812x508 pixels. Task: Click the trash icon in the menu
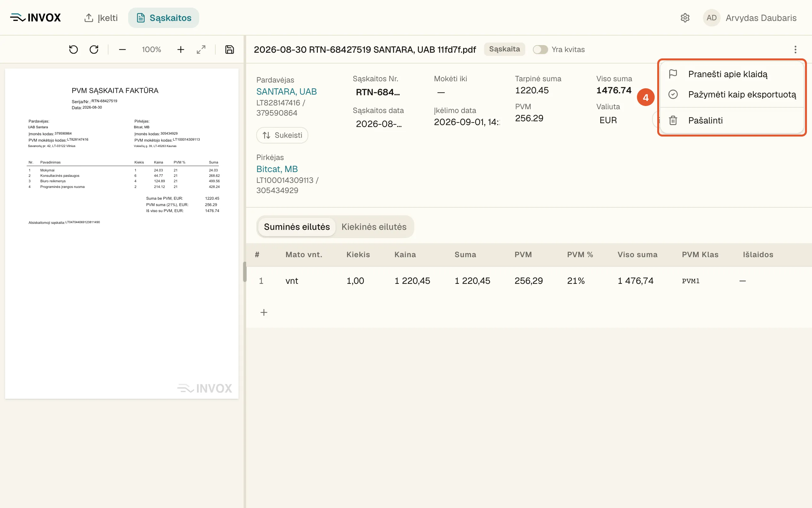pyautogui.click(x=673, y=120)
